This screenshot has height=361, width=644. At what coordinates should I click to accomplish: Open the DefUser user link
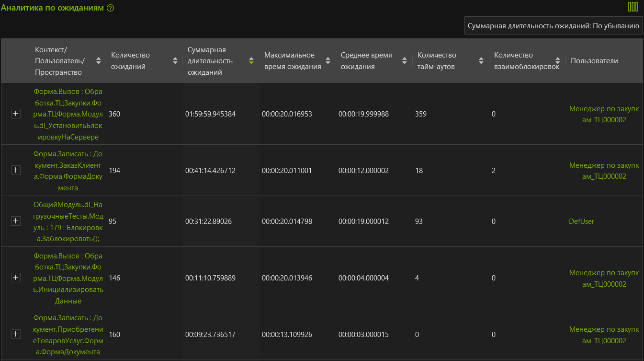point(581,221)
